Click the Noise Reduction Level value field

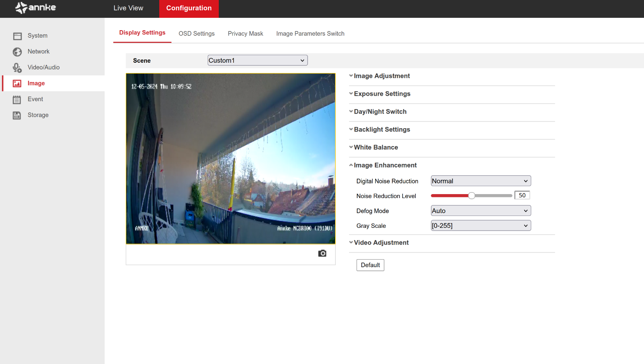pyautogui.click(x=522, y=195)
